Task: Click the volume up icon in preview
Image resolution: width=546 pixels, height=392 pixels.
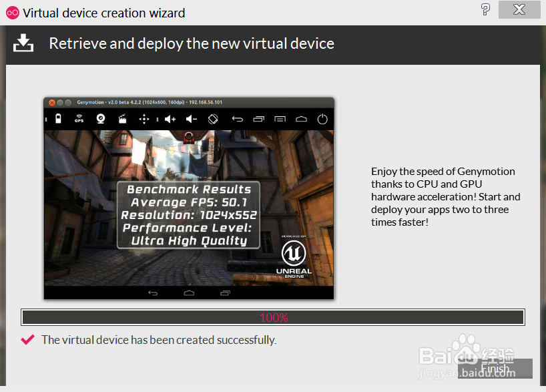Action: click(x=170, y=119)
